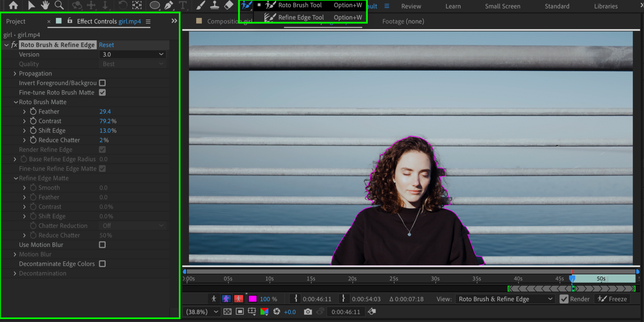Switch to the Small Screen workspace
Viewport: 644px width, 322px height.
point(503,6)
